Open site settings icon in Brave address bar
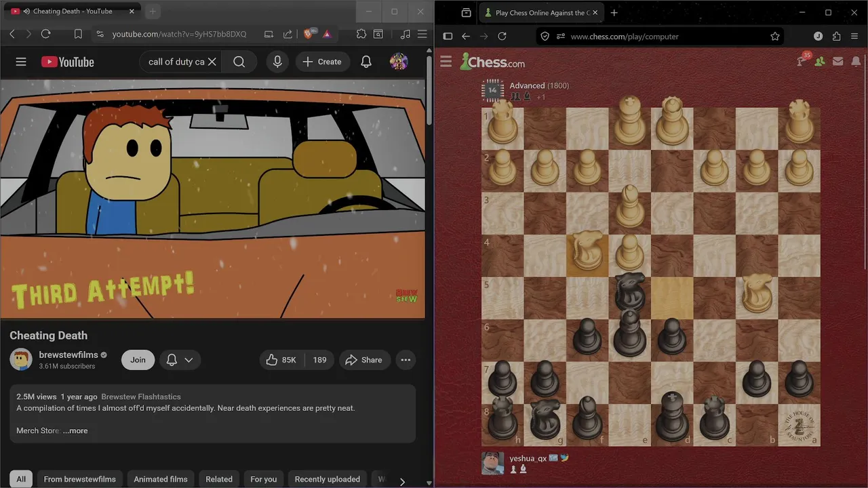The width and height of the screenshot is (868, 488). pos(100,34)
